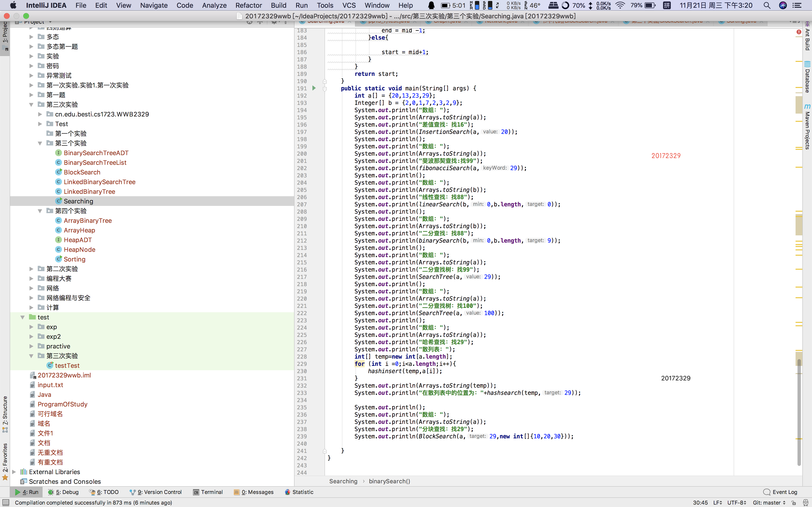
Task: Click the Scratches and Consoles icon
Action: 23,482
